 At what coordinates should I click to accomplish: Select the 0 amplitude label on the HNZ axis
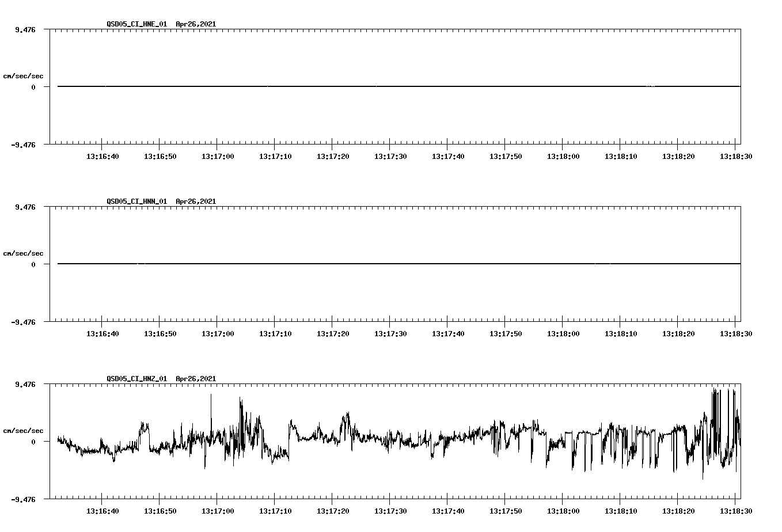pos(32,442)
